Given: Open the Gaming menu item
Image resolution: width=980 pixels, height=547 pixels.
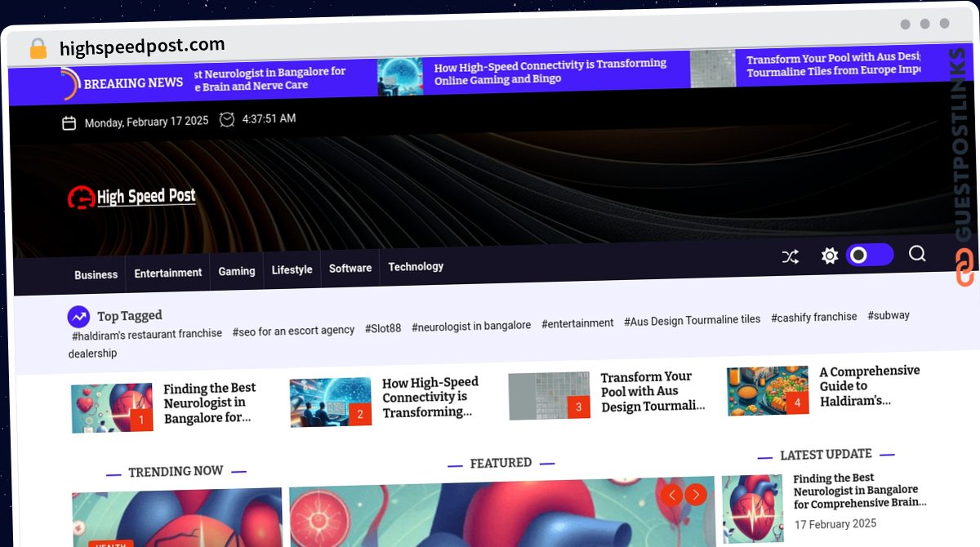Looking at the screenshot, I should (x=237, y=271).
